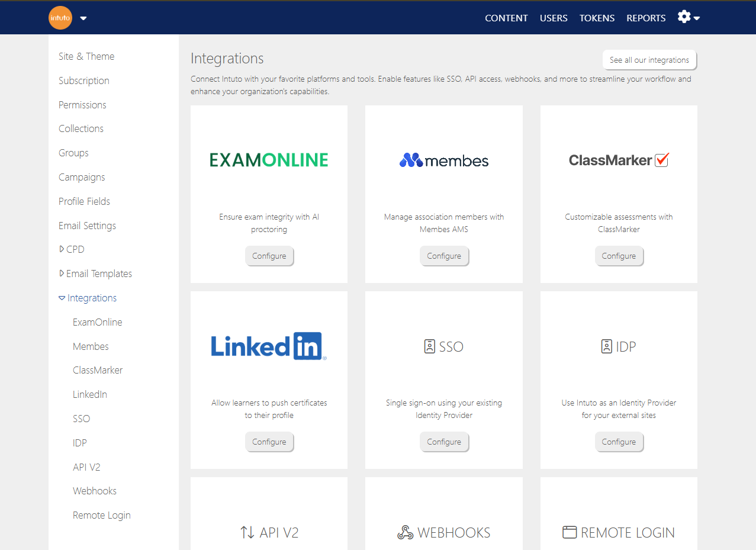Viewport: 756px width, 550px height.
Task: Select Remote Login in sidebar tree
Action: coord(102,515)
